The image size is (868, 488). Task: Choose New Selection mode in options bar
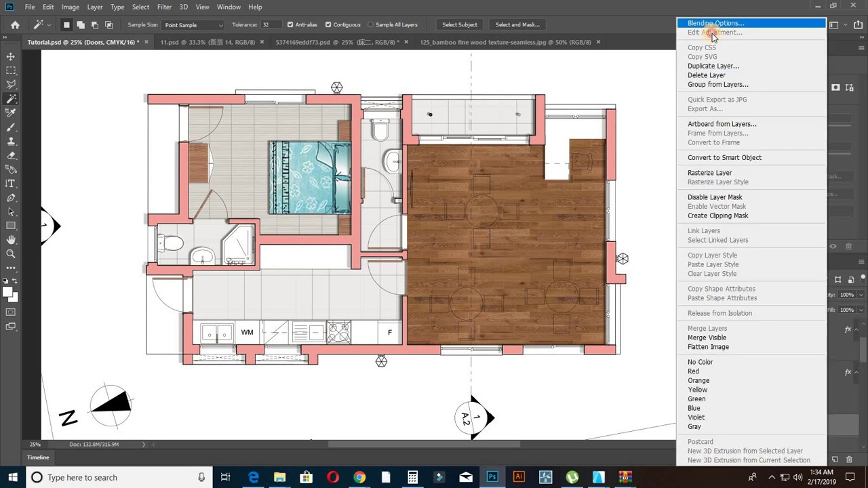(66, 25)
